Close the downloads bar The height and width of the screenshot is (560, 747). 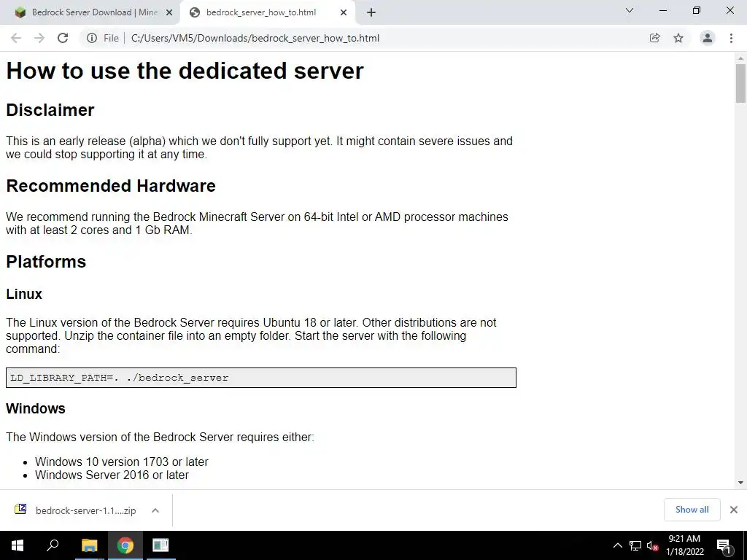point(734,510)
